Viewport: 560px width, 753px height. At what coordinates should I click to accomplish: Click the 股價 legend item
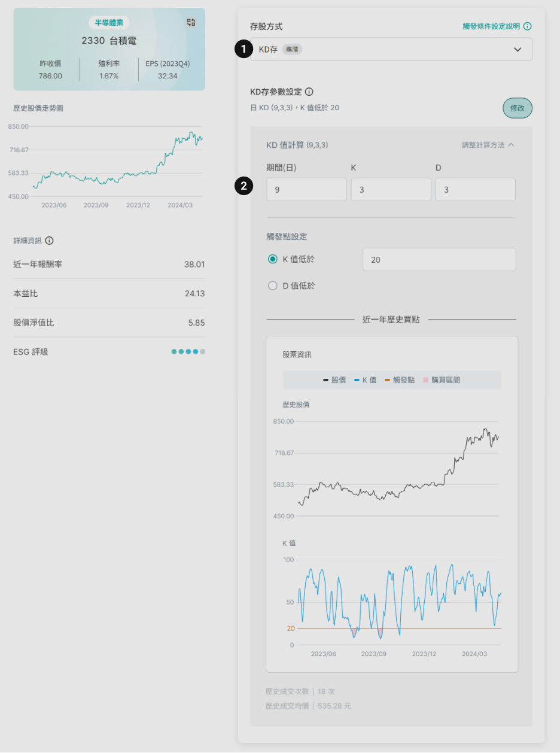coord(334,380)
